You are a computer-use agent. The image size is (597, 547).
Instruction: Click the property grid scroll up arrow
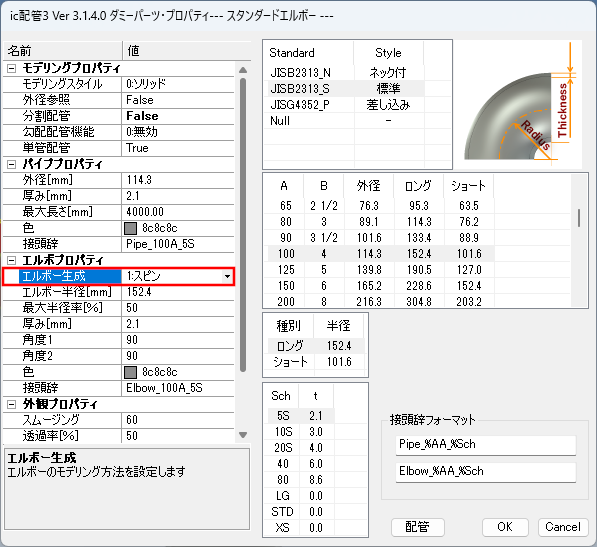click(x=243, y=70)
